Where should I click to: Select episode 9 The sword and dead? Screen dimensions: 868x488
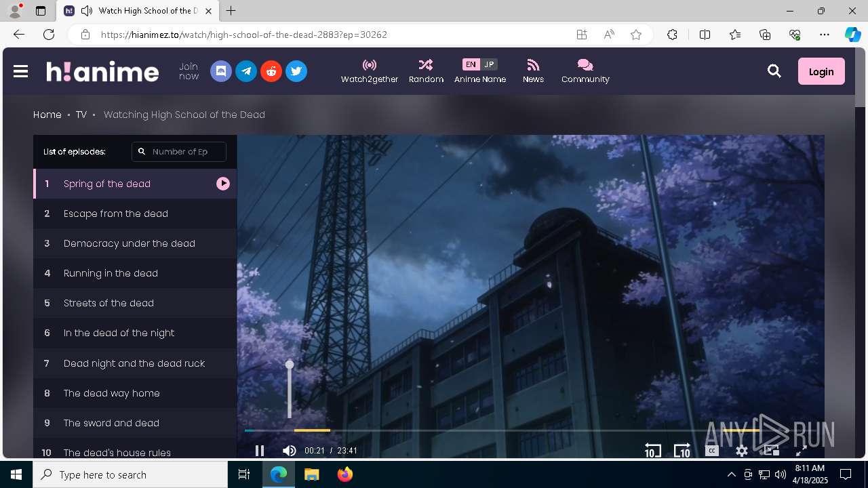tap(135, 423)
